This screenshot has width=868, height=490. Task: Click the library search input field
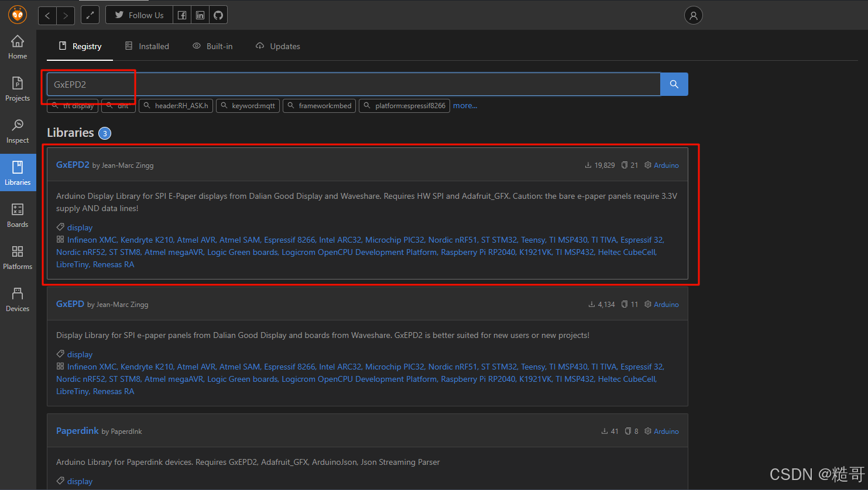click(354, 84)
